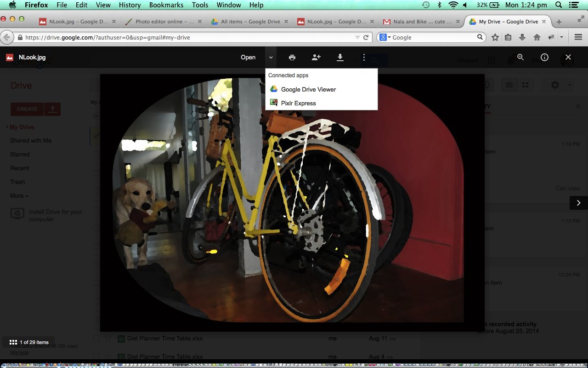Bookmark this page with the star icon
Viewport: 588px width, 368px height.
pos(495,37)
